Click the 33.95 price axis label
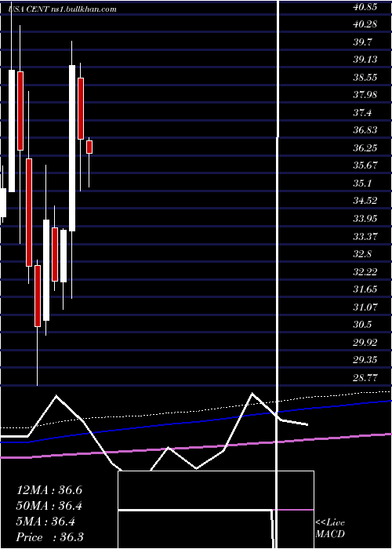Image resolution: width=392 pixels, height=549 pixels. pos(365,219)
